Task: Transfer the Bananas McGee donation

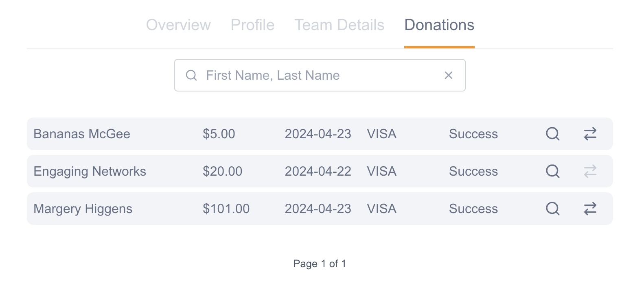Action: 590,134
